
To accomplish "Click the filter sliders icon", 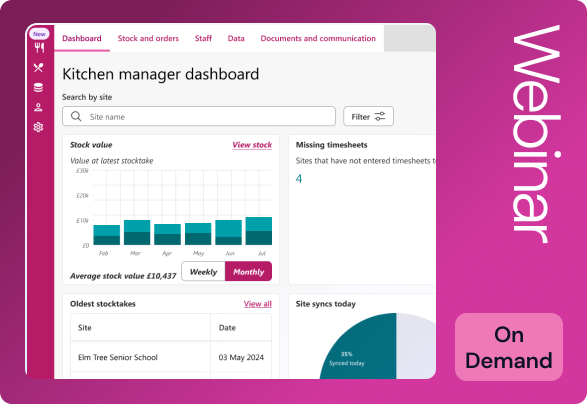I will click(x=380, y=116).
